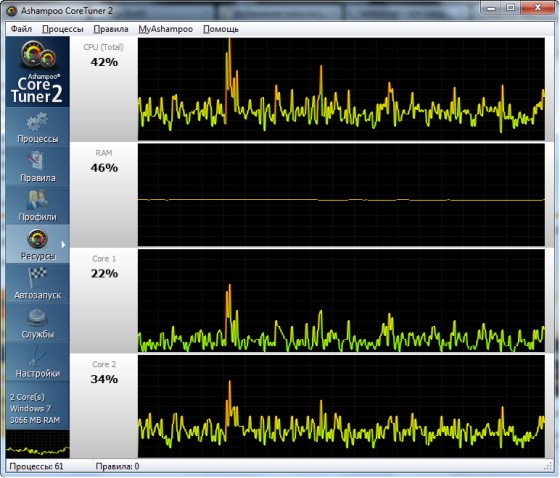Click the Core 1 usage graph
The image size is (560, 478).
(x=341, y=300)
